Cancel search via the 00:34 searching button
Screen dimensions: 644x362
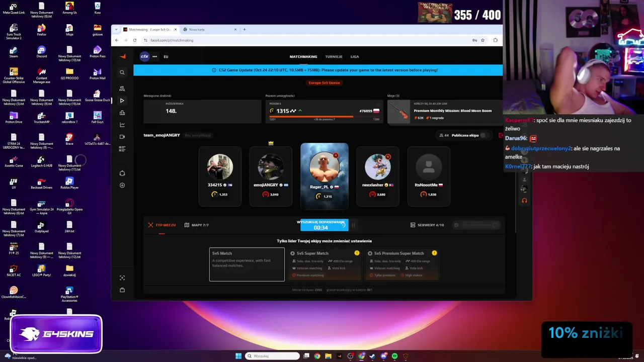324,225
